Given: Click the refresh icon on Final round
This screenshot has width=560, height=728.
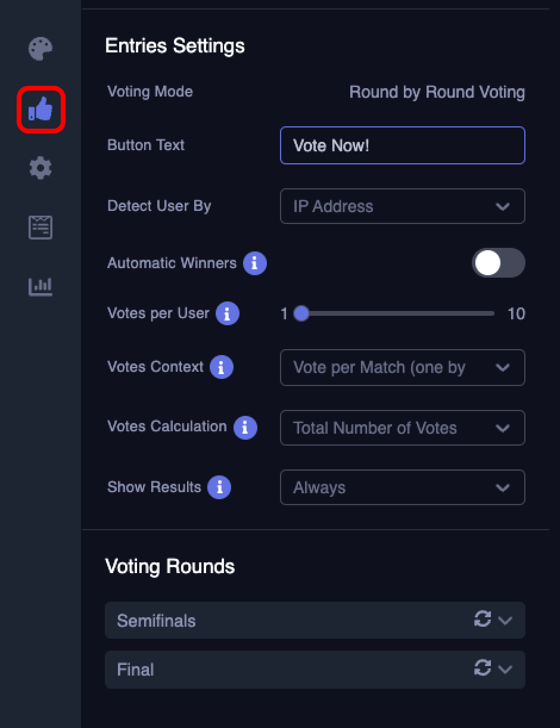Looking at the screenshot, I should [483, 669].
